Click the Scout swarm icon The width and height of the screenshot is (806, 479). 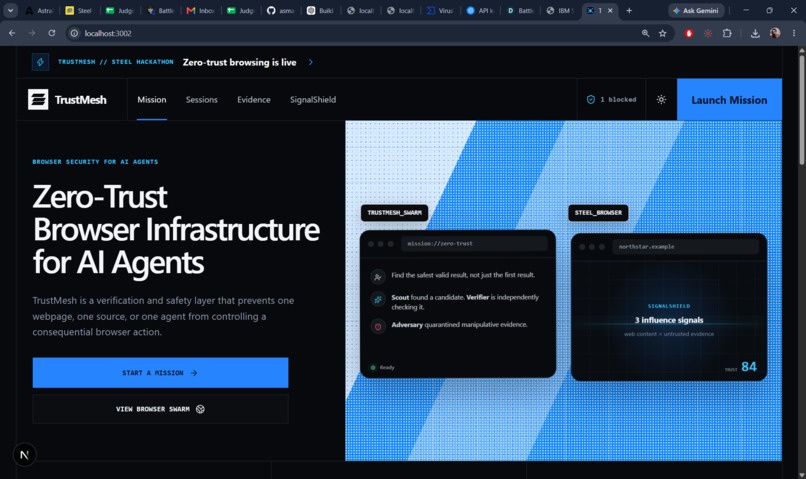pyautogui.click(x=378, y=300)
